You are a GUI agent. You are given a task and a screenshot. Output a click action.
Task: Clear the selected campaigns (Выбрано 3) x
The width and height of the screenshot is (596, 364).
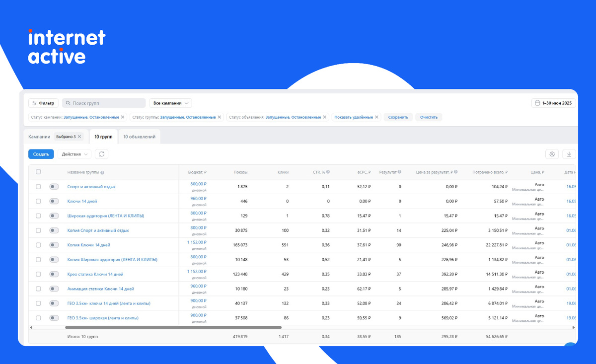[x=79, y=137]
